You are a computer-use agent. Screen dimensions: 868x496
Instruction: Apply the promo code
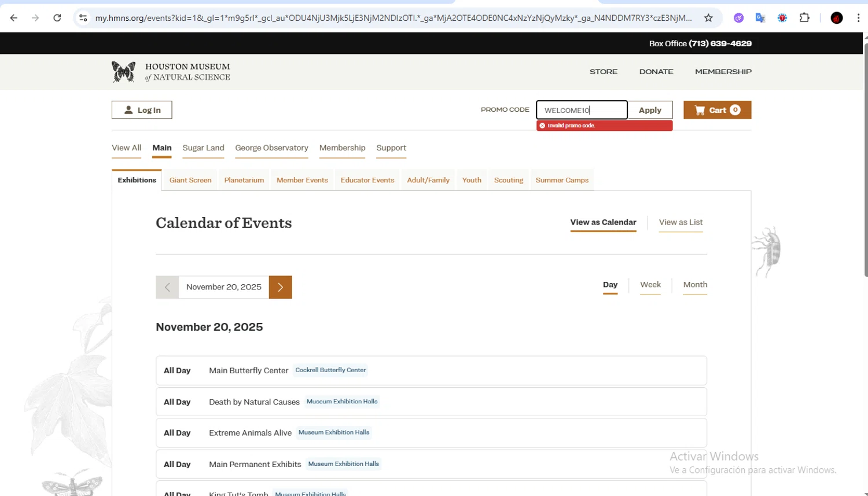coord(650,110)
